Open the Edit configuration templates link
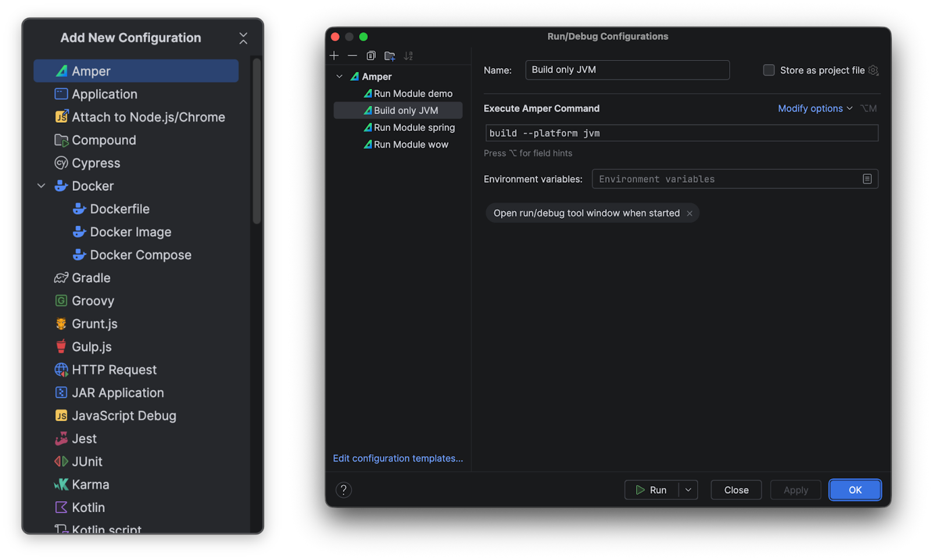931x560 pixels. point(398,458)
